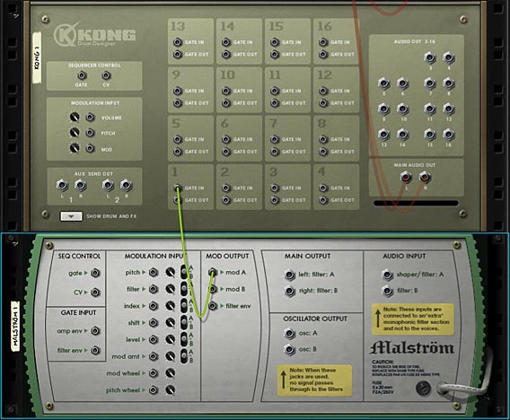Click Aux Send Out 1 left jack

62,185
